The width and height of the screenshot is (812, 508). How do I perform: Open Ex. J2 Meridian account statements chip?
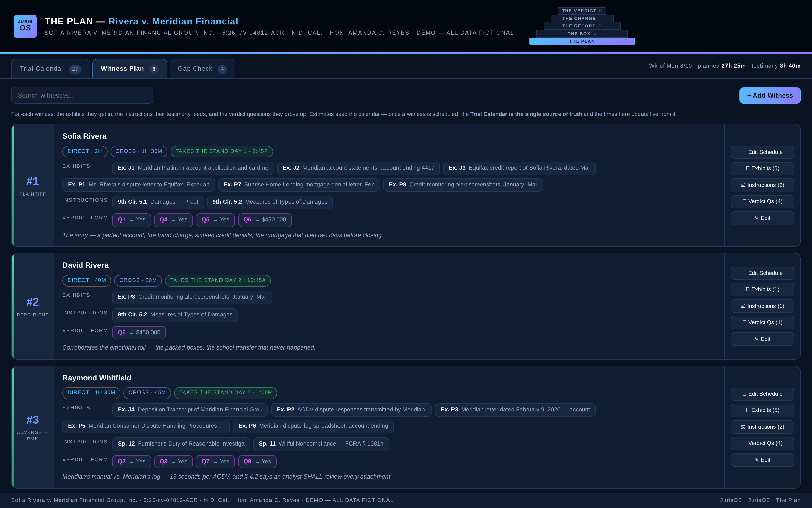358,168
